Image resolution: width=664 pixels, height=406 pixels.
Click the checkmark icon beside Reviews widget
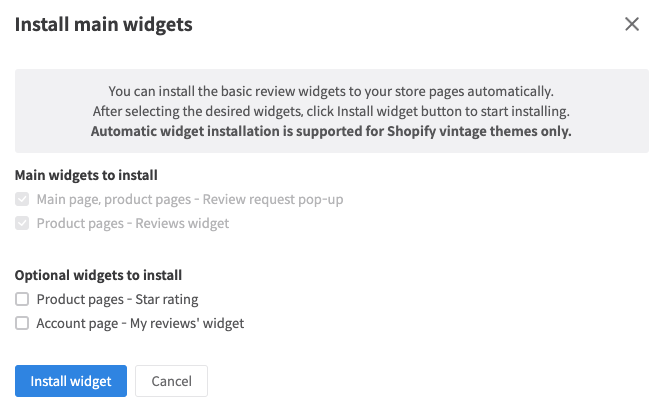coord(22,223)
